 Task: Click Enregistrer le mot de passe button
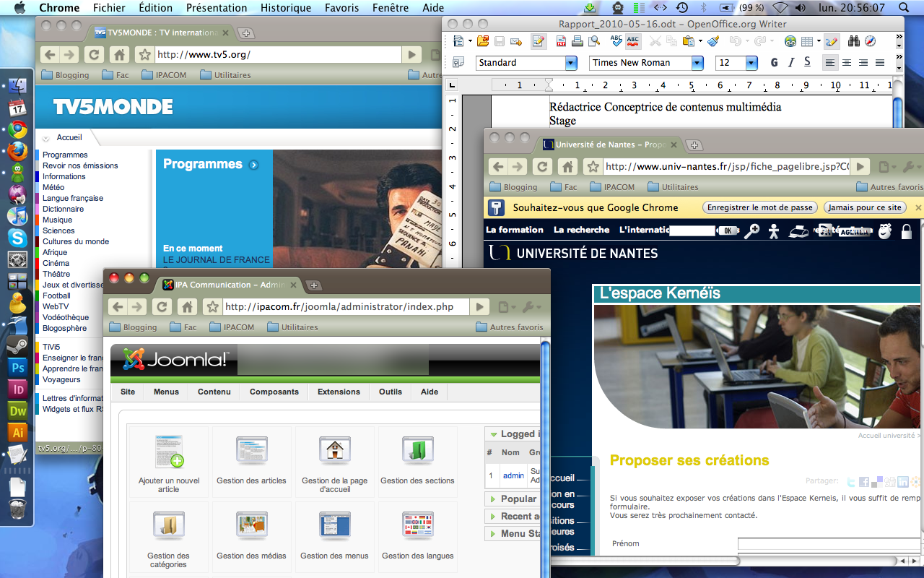pyautogui.click(x=760, y=207)
